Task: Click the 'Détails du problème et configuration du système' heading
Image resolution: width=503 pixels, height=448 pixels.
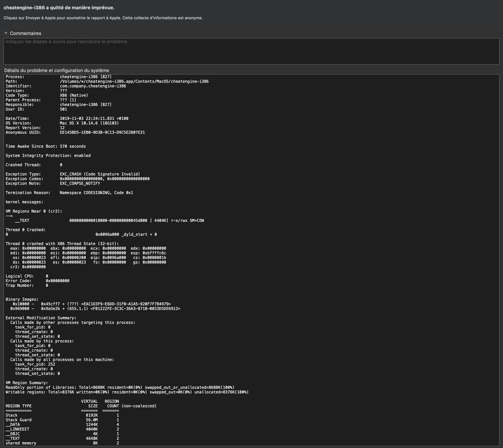Action: pyautogui.click(x=57, y=70)
